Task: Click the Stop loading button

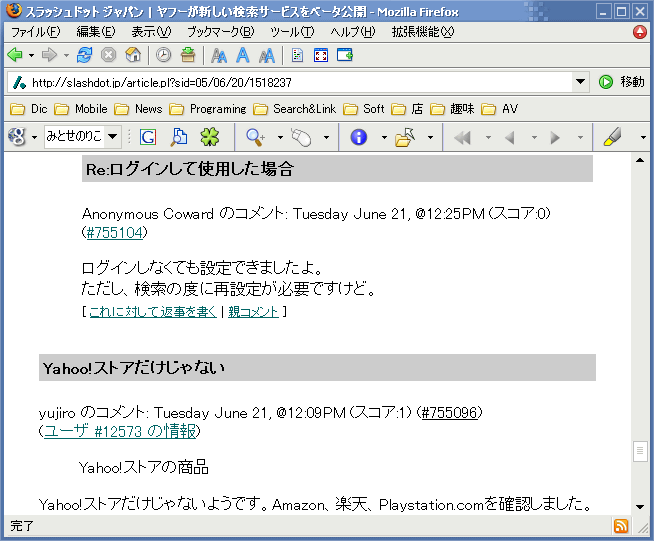Action: click(108, 55)
